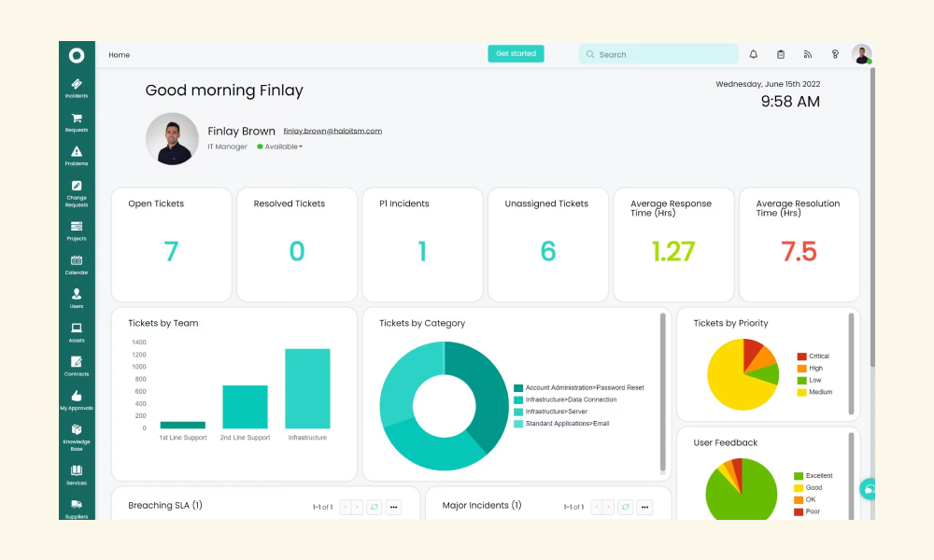Click the clipboard icon in top bar

(780, 54)
